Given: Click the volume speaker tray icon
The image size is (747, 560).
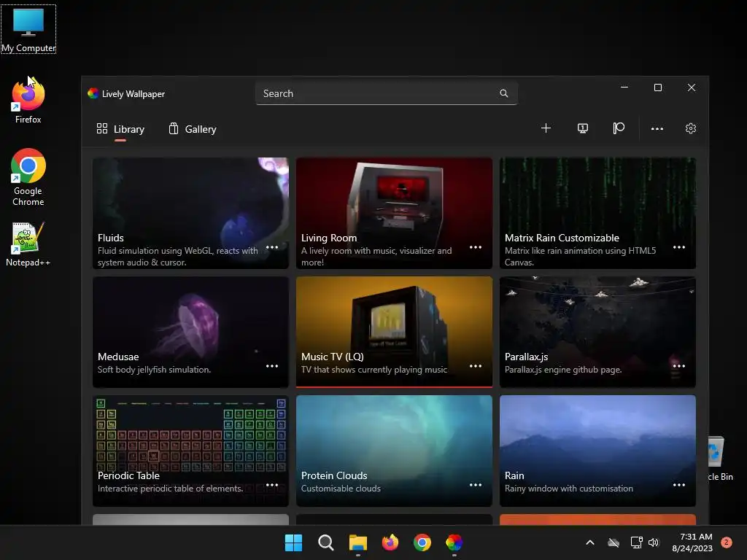Looking at the screenshot, I should pos(654,542).
